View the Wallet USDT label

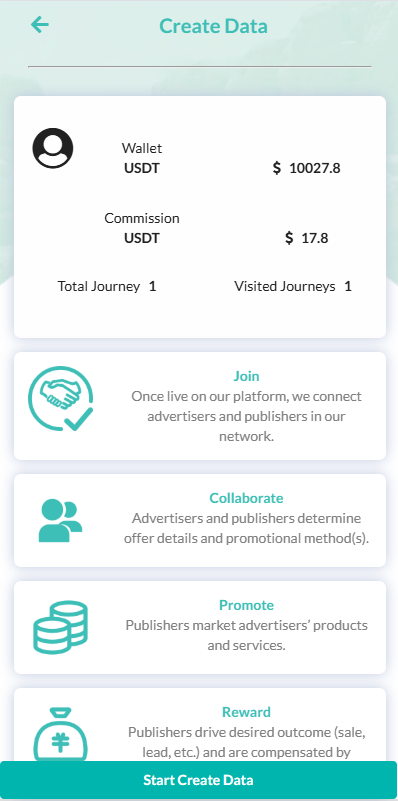(x=142, y=158)
